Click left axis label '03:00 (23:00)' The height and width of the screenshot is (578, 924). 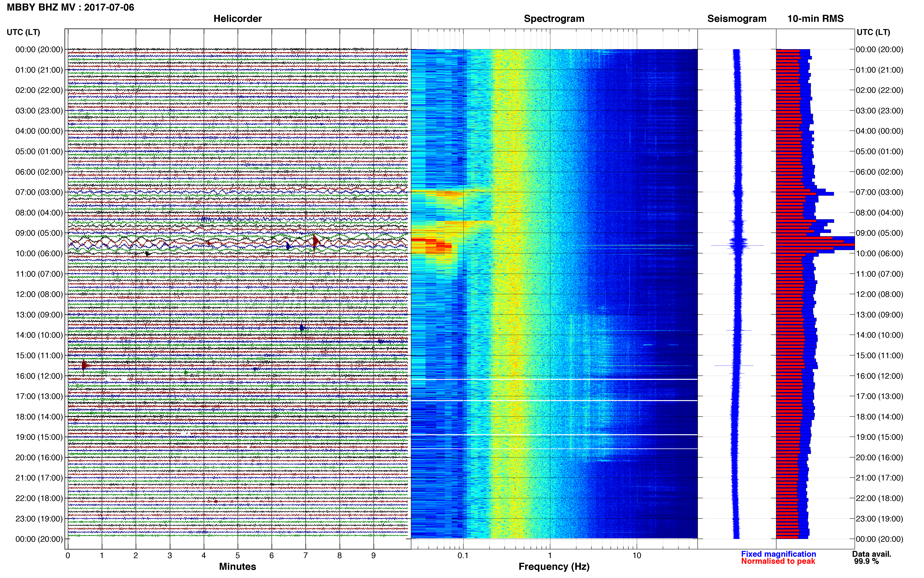39,111
